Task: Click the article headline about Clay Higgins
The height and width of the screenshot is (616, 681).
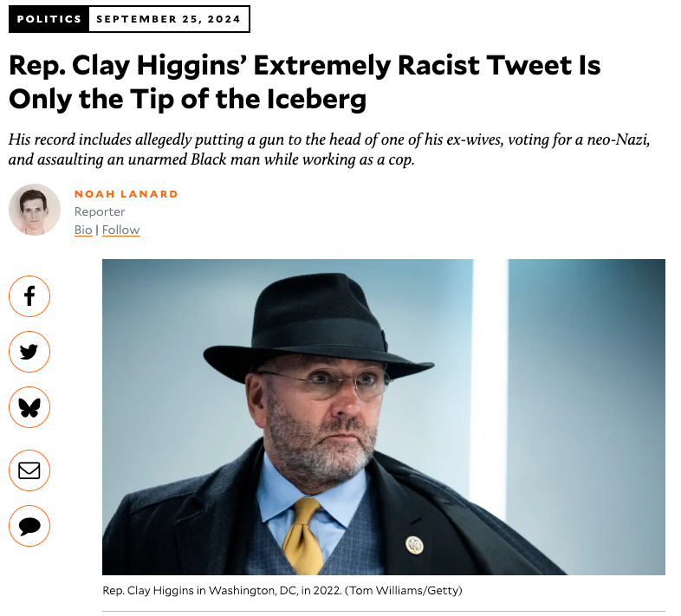Action: click(303, 82)
